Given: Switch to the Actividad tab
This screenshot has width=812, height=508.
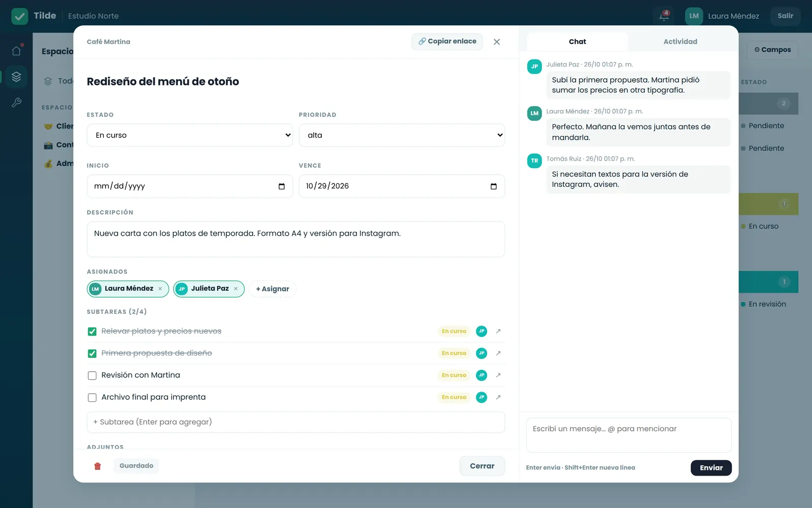Looking at the screenshot, I should coord(680,42).
